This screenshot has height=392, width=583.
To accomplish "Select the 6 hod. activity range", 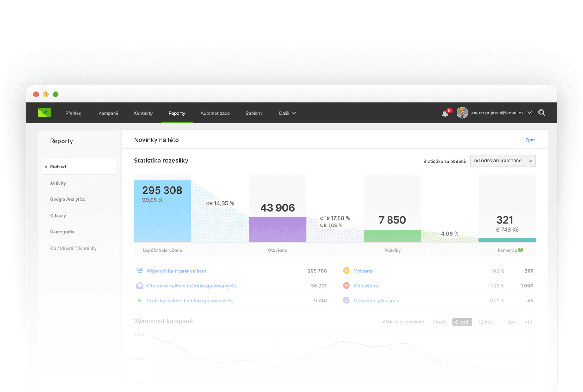I will coord(462,322).
